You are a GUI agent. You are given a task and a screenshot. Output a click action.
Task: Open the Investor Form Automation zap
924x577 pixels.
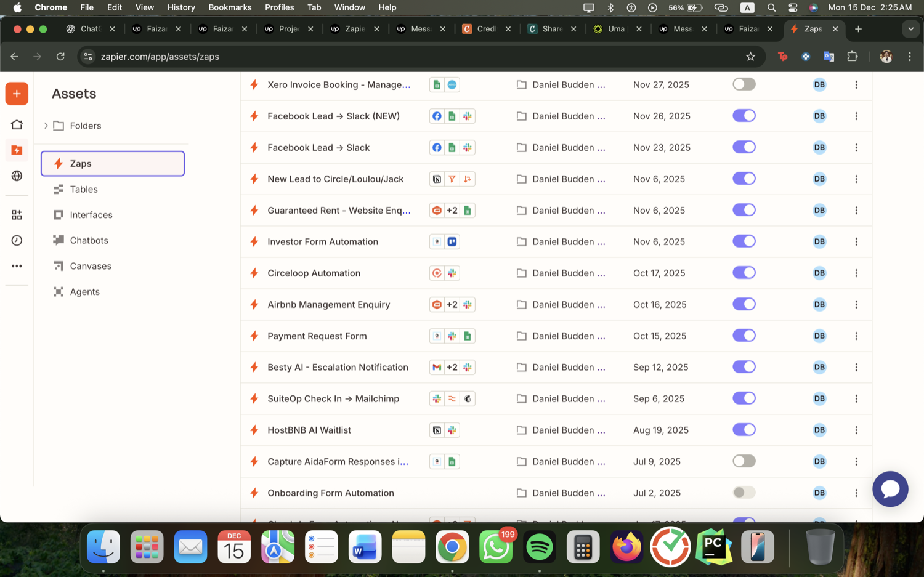(x=323, y=242)
